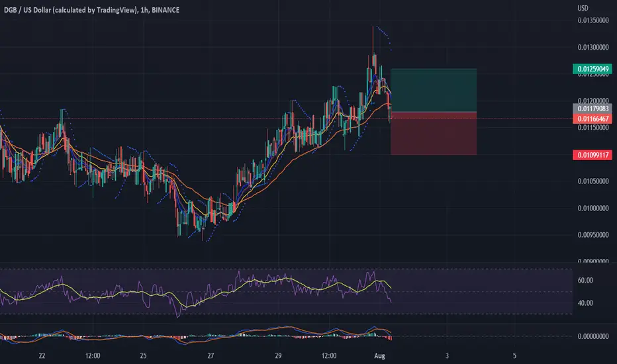Screen dimensions: 617x364
Task: Click the 0.01300000 price axis label
Action: tap(593, 47)
